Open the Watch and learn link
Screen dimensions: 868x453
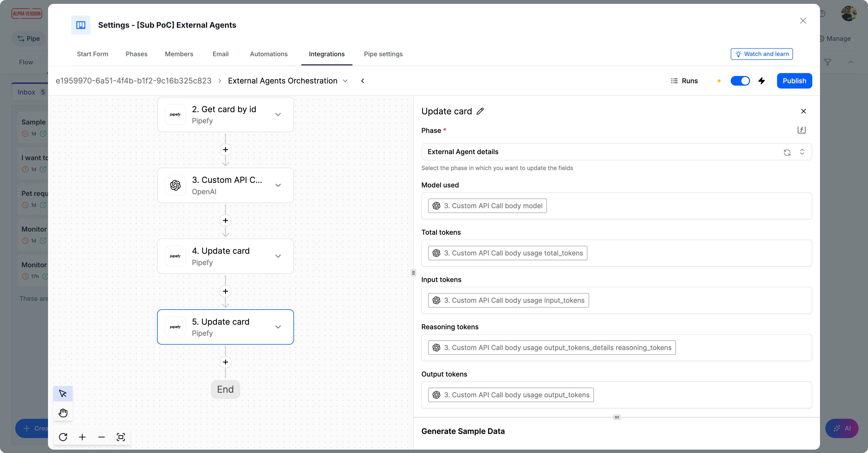click(x=762, y=54)
